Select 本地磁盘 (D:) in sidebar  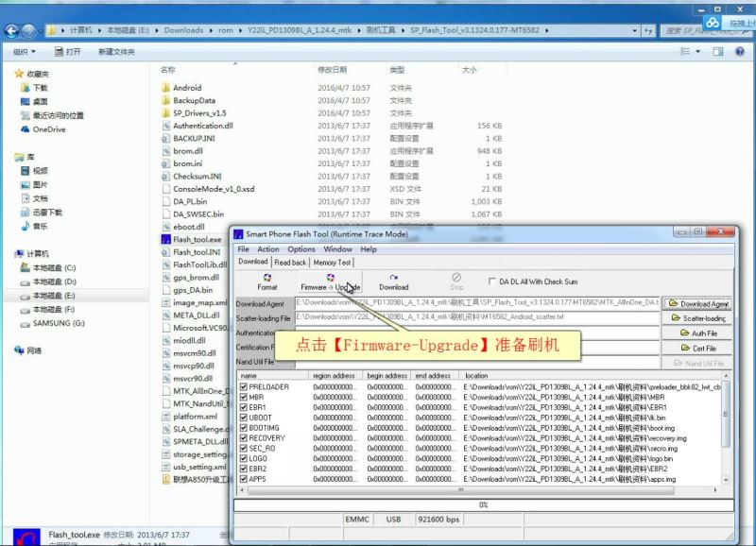click(54, 282)
